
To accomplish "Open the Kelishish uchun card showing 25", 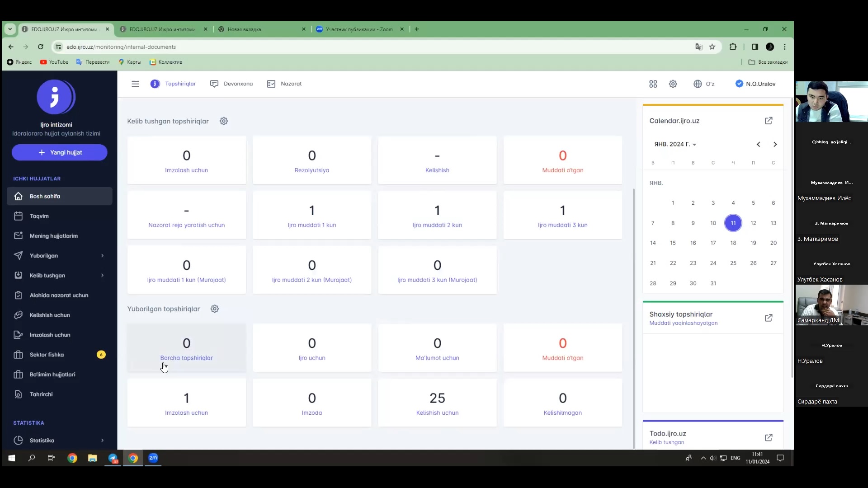I will pyautogui.click(x=437, y=403).
